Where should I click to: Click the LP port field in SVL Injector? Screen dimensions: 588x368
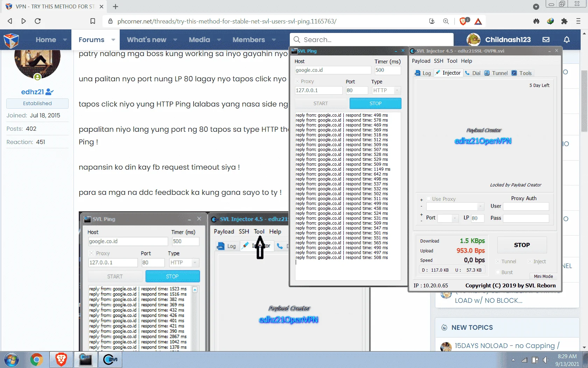pos(477,218)
